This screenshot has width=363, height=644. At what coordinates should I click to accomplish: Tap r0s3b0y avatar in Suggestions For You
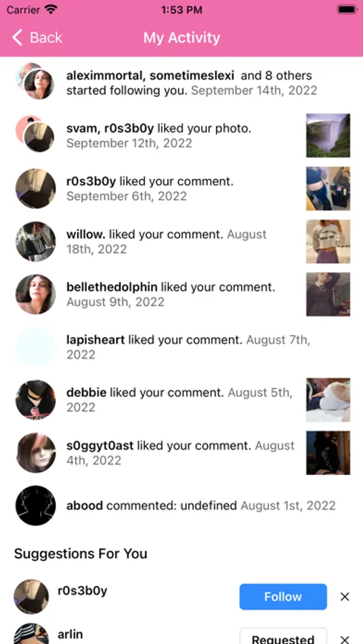pyautogui.click(x=32, y=596)
